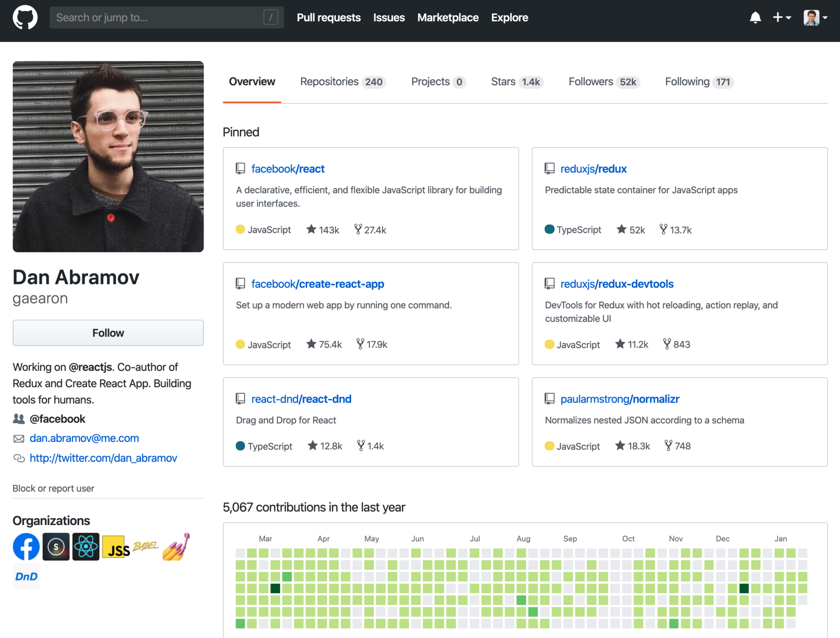
Task: Switch to the Repositories tab
Action: [x=343, y=82]
